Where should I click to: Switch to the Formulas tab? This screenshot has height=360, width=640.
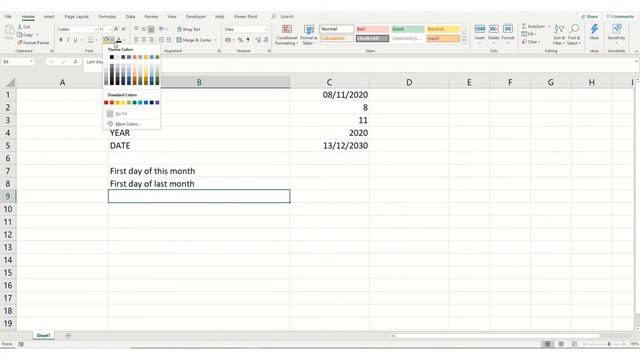(x=107, y=17)
